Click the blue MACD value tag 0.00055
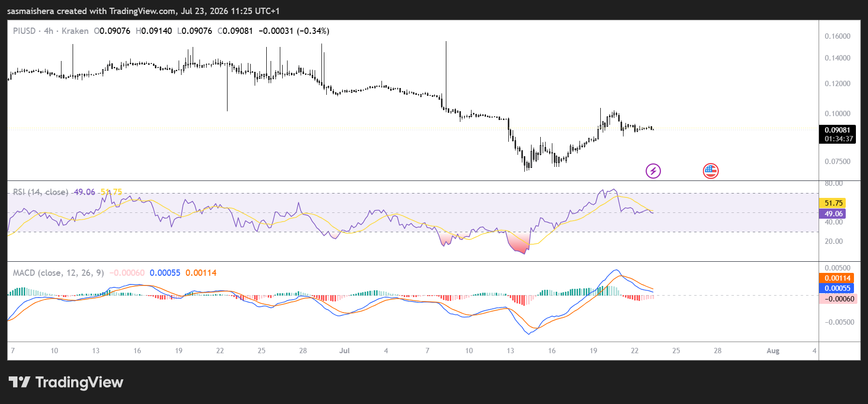 click(838, 288)
